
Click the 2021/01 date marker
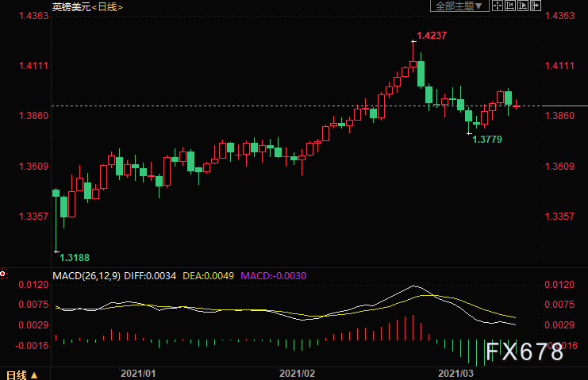point(138,373)
